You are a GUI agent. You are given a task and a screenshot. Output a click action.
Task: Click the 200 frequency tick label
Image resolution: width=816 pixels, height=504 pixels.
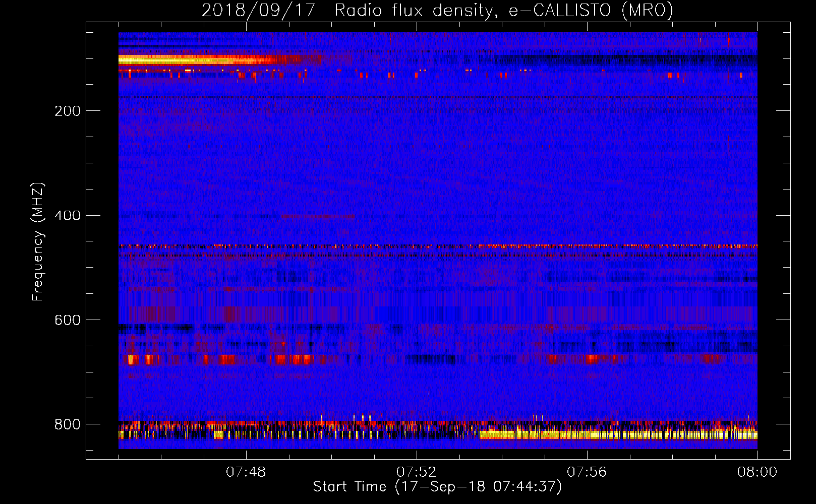pyautogui.click(x=68, y=111)
